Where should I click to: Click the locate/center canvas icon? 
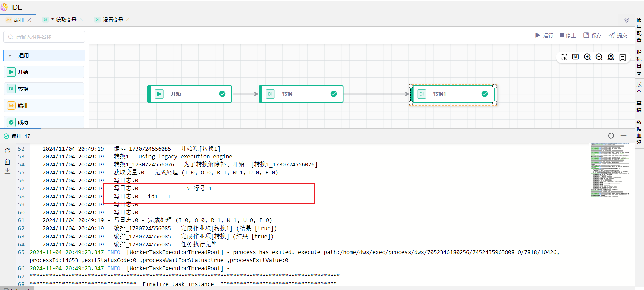pos(611,57)
